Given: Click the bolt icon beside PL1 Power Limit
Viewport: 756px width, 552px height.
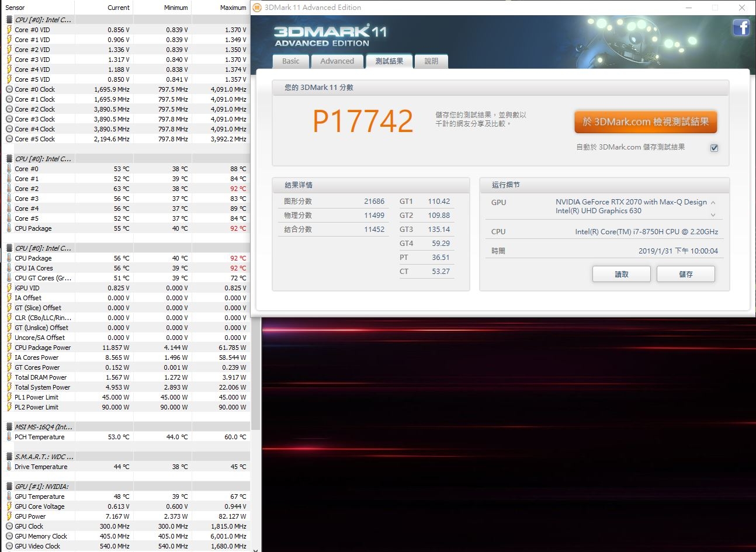Looking at the screenshot, I should pyautogui.click(x=9, y=397).
